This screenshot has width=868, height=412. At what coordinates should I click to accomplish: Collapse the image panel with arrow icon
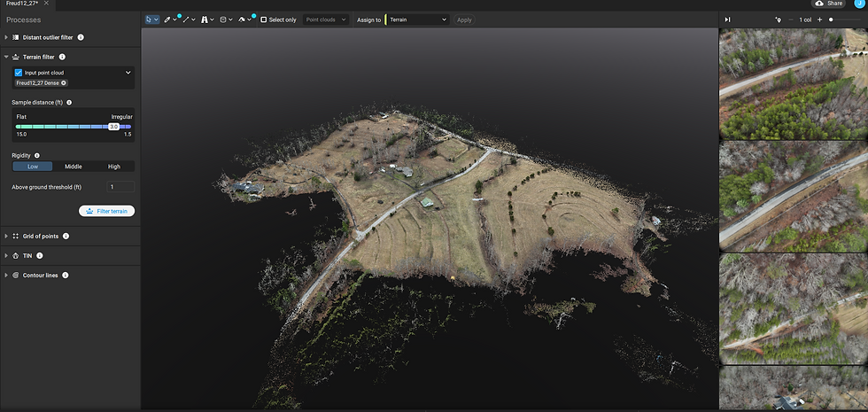click(727, 19)
